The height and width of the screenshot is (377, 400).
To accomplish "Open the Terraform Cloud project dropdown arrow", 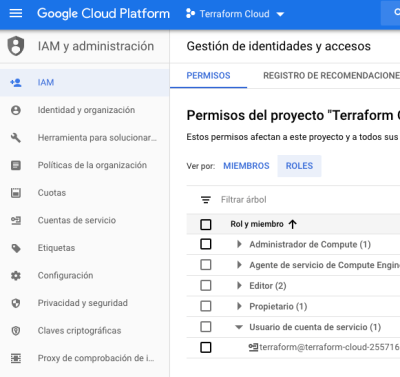I will click(280, 14).
